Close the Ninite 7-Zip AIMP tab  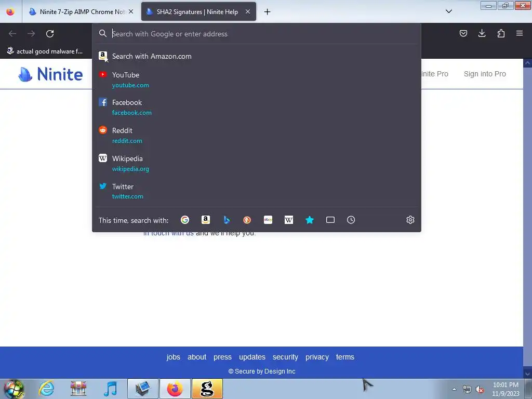click(131, 11)
